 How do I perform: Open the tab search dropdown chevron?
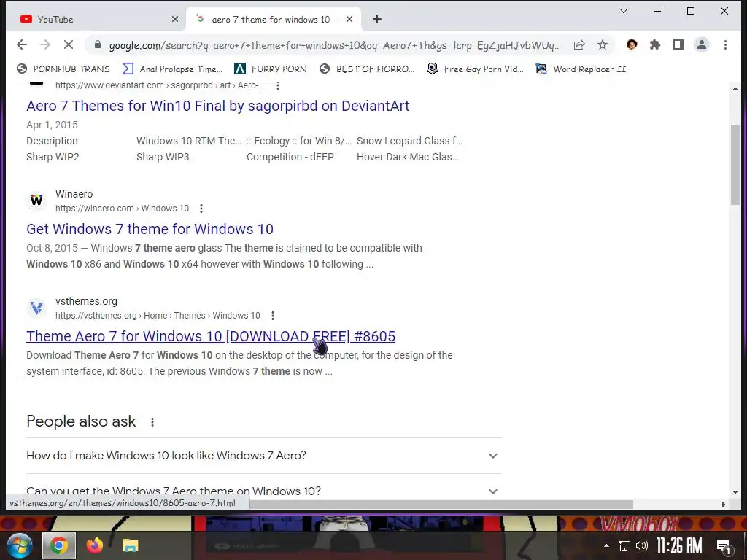pos(623,11)
